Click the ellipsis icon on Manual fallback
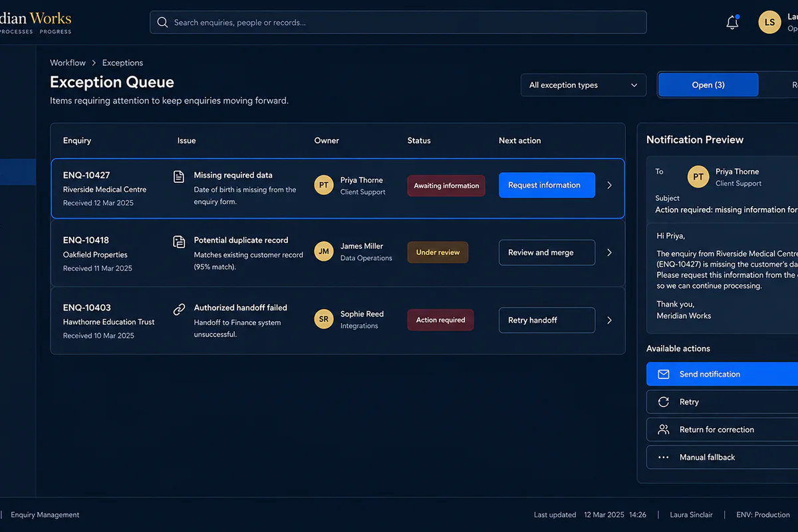Viewport: 798px width, 532px height. click(664, 458)
